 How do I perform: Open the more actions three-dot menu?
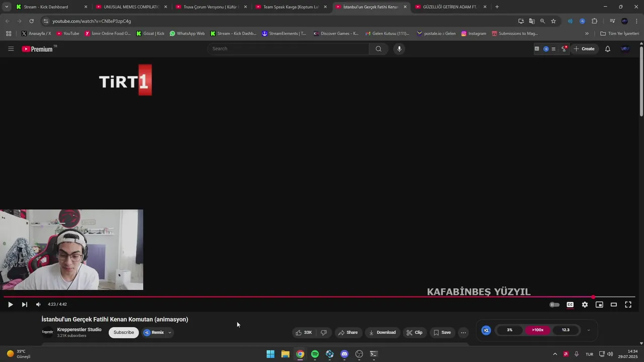pos(463,332)
